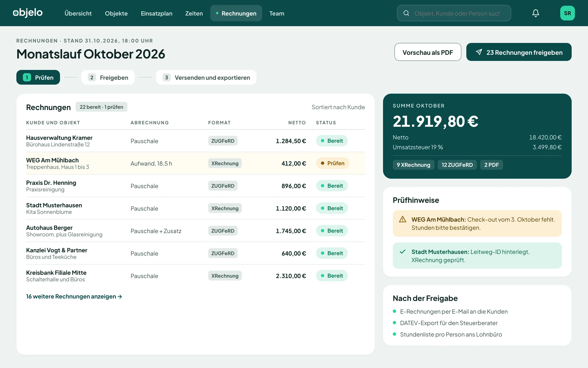Open Kanzlei Vogt & Partner row
Screen dimensions: 588x368
click(195, 253)
